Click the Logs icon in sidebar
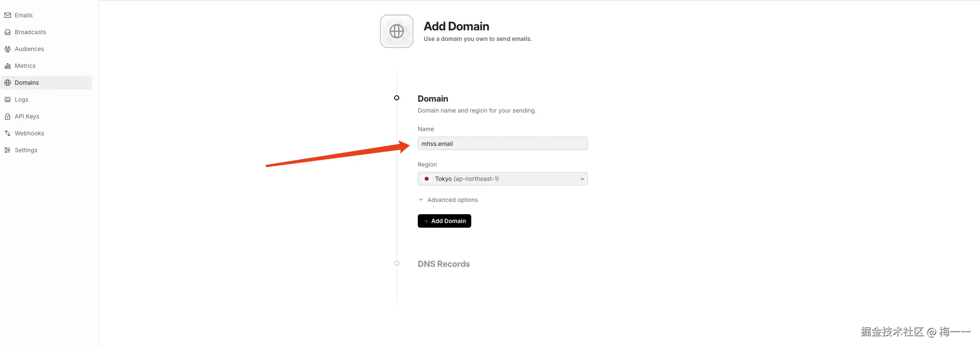This screenshot has height=347, width=980. click(8, 100)
